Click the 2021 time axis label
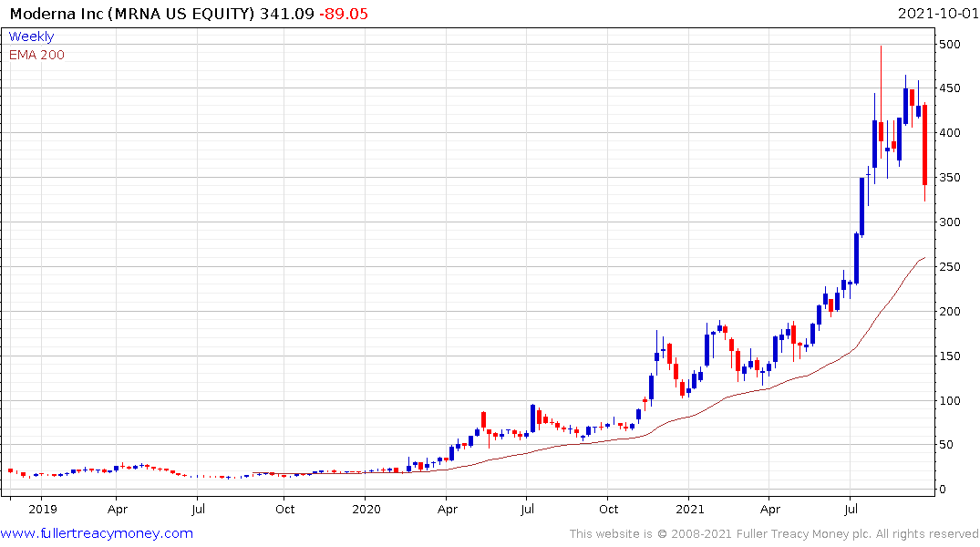The image size is (980, 547). pos(689,509)
